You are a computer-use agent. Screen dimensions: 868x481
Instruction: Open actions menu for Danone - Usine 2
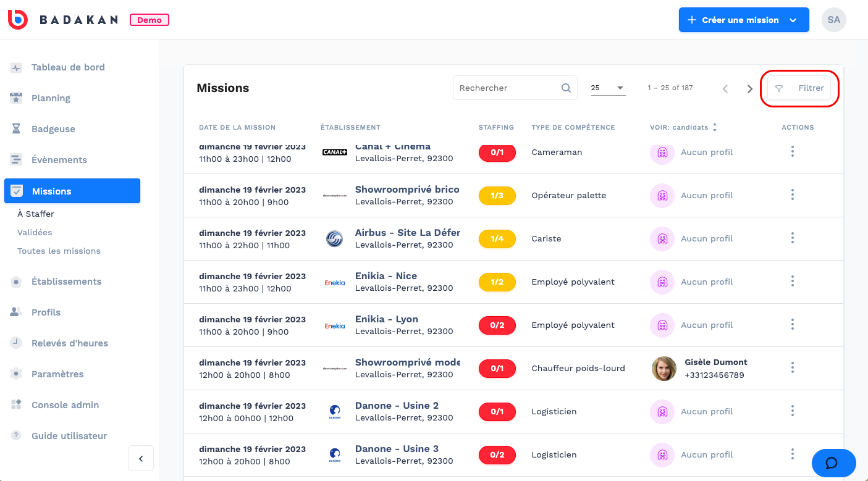tap(793, 411)
